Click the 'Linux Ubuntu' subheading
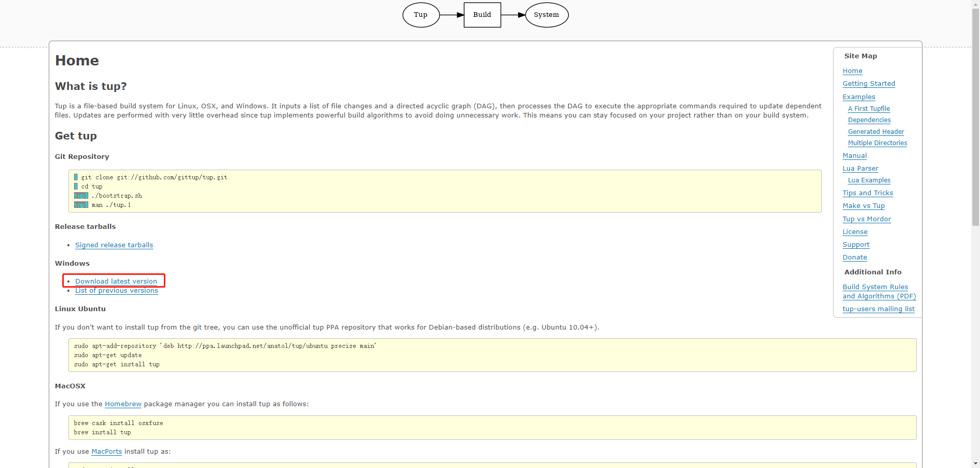Screen dimensions: 980x468 click(80, 309)
